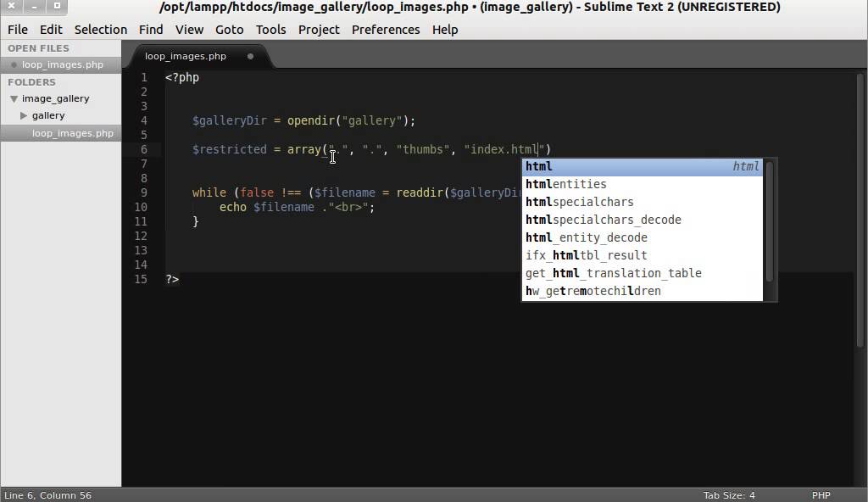Expand the gallery folder arrow
The width and height of the screenshot is (868, 502).
pos(24,115)
